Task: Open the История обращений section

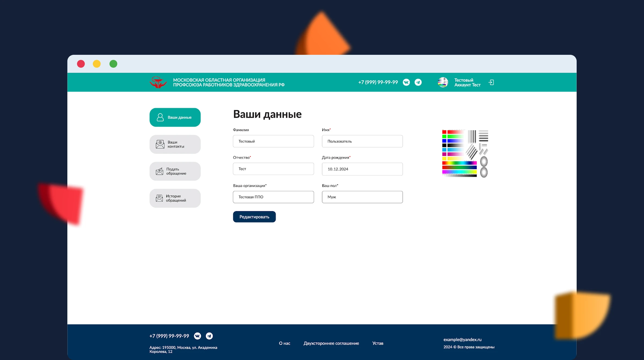Action: 175,198
